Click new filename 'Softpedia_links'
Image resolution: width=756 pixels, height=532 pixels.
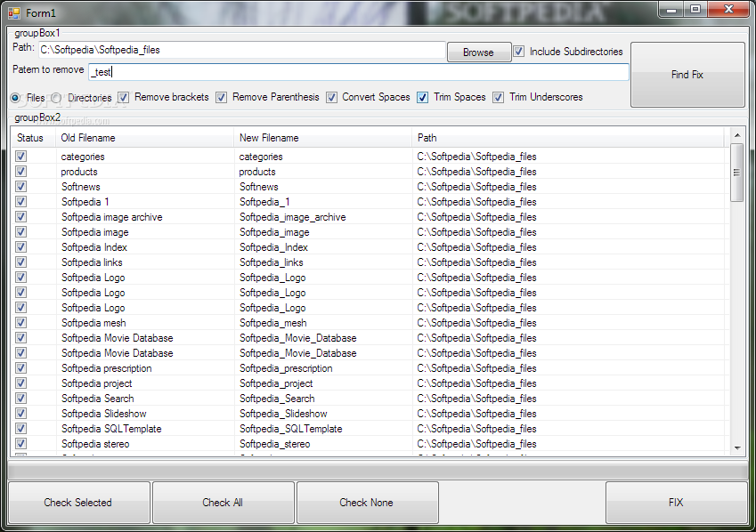(x=272, y=262)
